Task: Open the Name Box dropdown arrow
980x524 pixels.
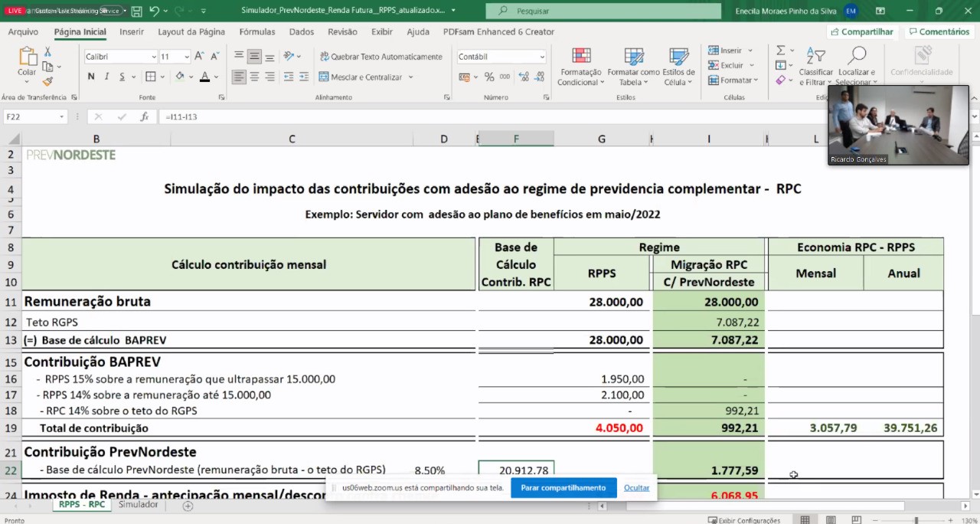Action: pyautogui.click(x=61, y=116)
